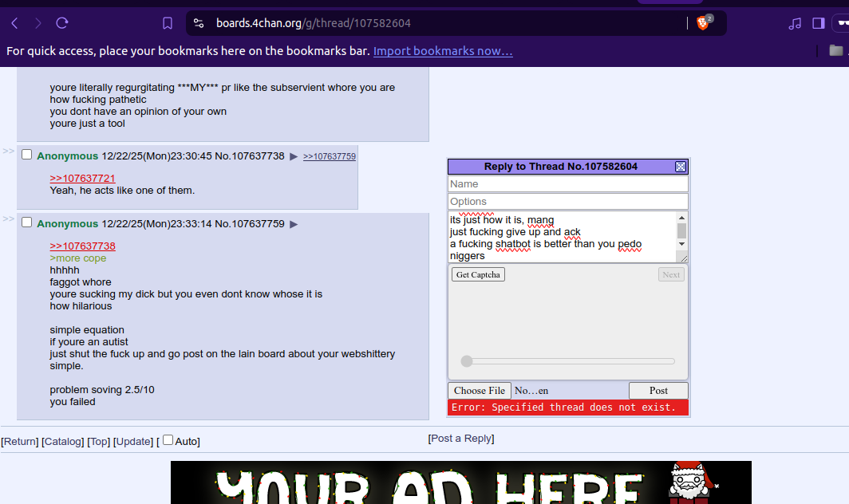Open post menu arrow for No.107637759
This screenshot has width=849, height=504.
pyautogui.click(x=294, y=224)
